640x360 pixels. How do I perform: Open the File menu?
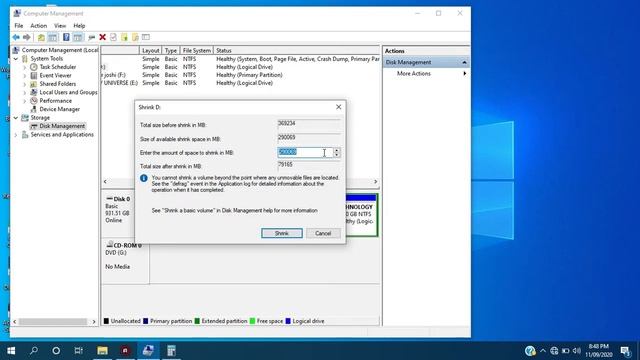tap(19, 26)
